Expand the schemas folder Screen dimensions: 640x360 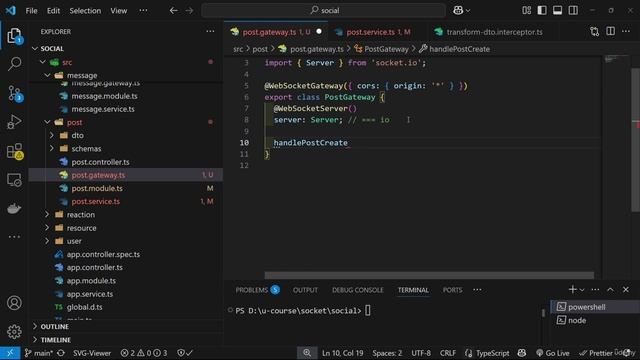(52, 149)
